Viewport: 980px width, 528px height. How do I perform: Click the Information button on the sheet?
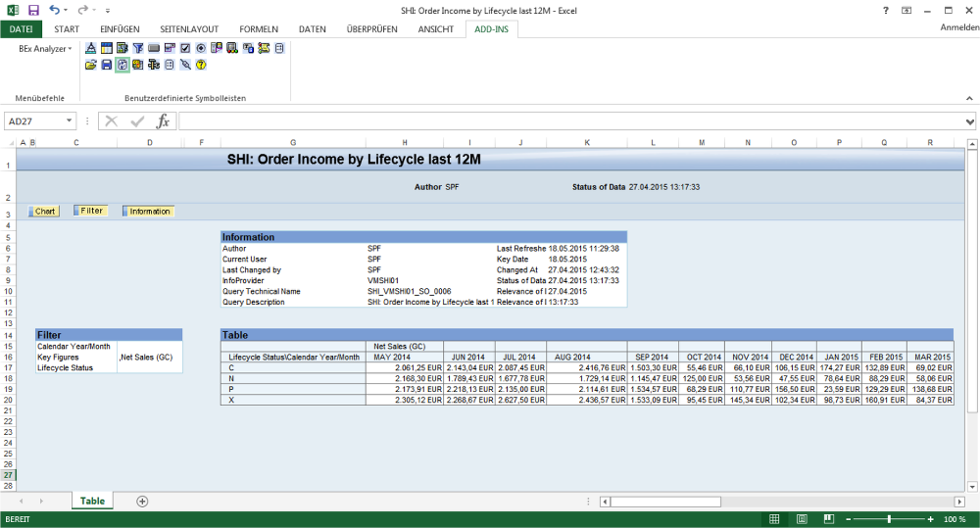click(x=149, y=212)
